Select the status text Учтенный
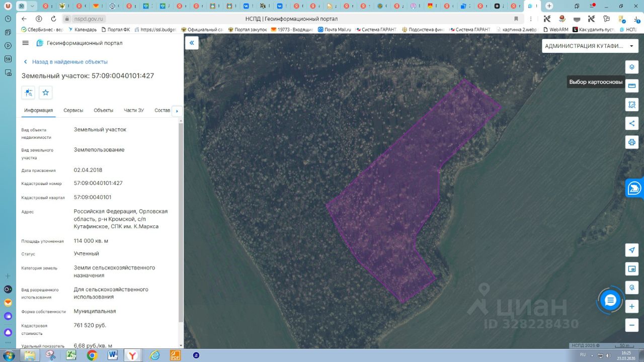Viewport: 644px width, 362px height. [87, 253]
